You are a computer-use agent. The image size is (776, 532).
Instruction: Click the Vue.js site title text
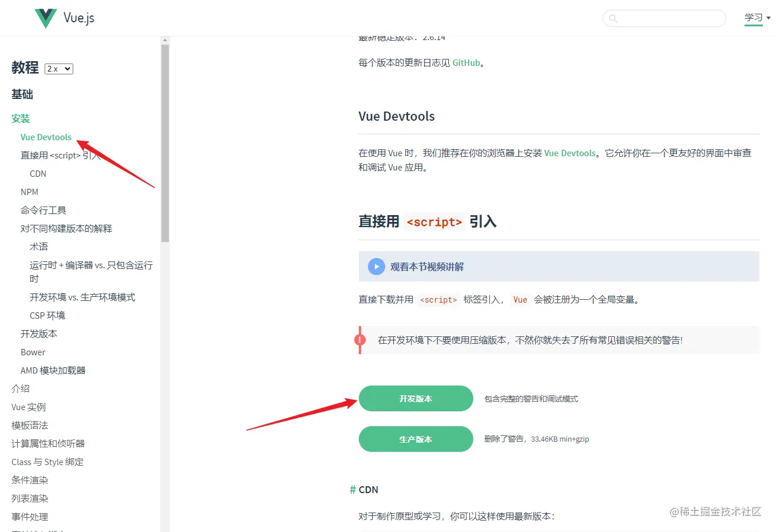(x=79, y=18)
